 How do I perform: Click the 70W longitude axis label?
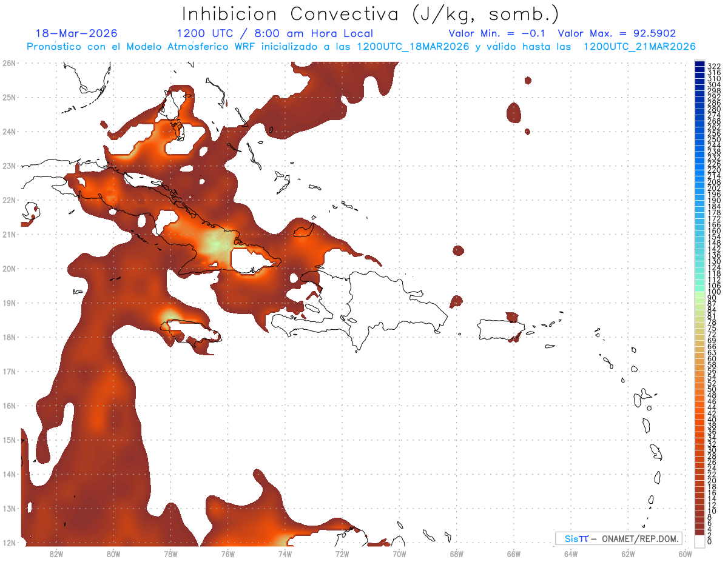click(399, 554)
